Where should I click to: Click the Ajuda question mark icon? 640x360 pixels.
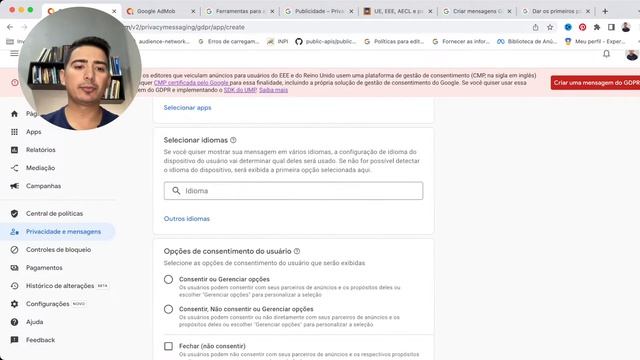[x=14, y=322]
